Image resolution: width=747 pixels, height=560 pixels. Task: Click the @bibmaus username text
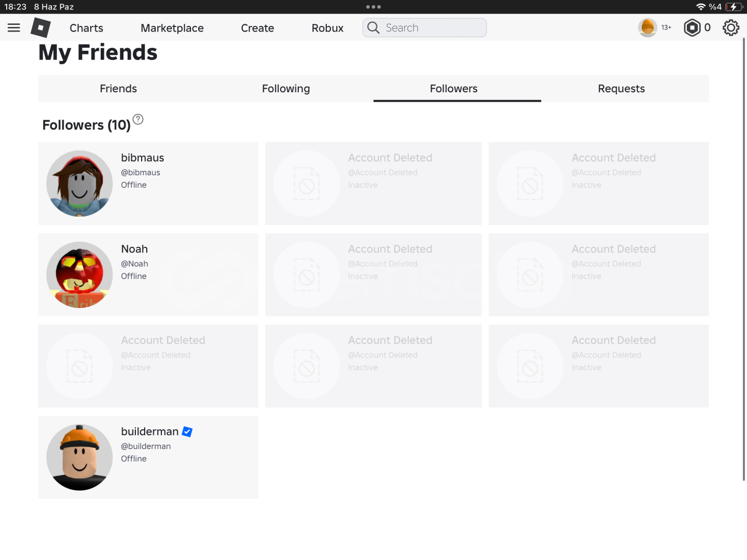click(x=141, y=172)
